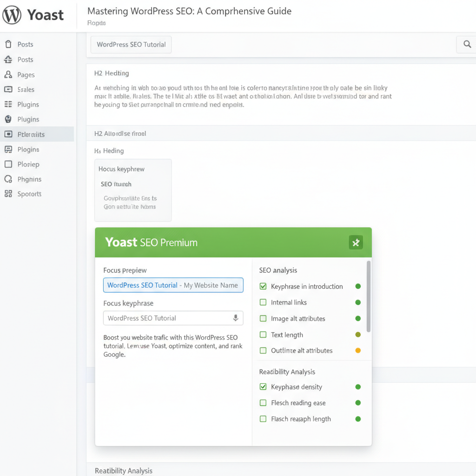Toggle Keyphrase in introduction checkbox

tap(263, 286)
